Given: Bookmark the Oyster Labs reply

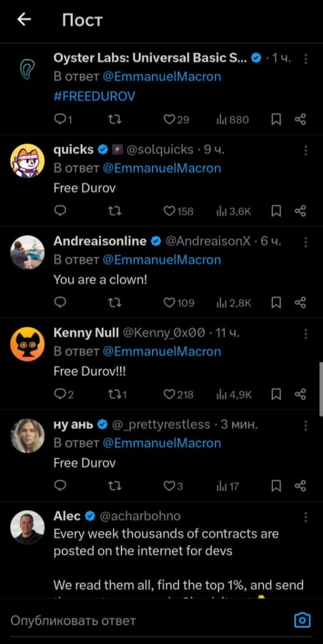Looking at the screenshot, I should (x=276, y=120).
